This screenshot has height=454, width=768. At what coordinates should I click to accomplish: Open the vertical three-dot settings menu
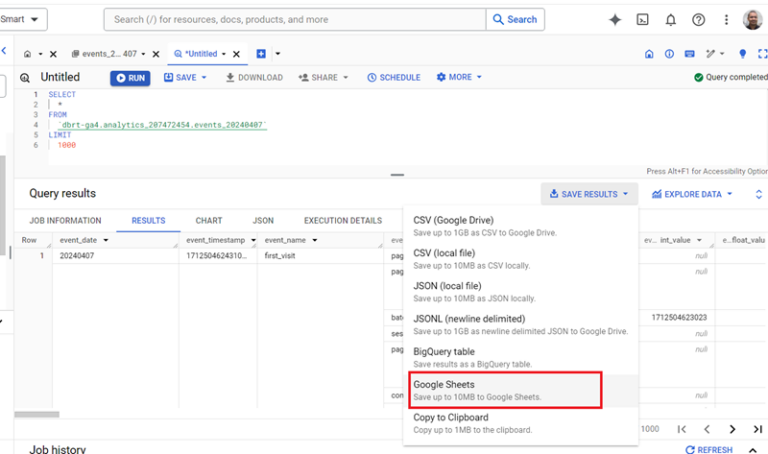click(x=726, y=20)
